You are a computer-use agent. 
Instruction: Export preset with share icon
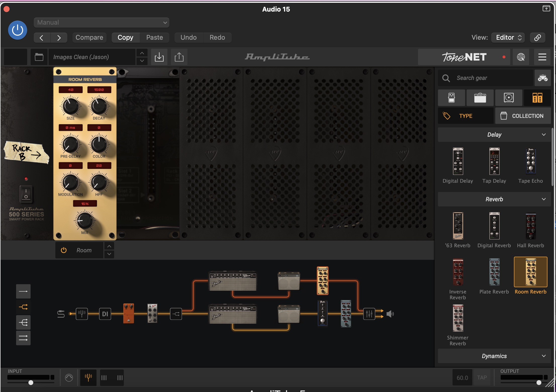coord(179,57)
